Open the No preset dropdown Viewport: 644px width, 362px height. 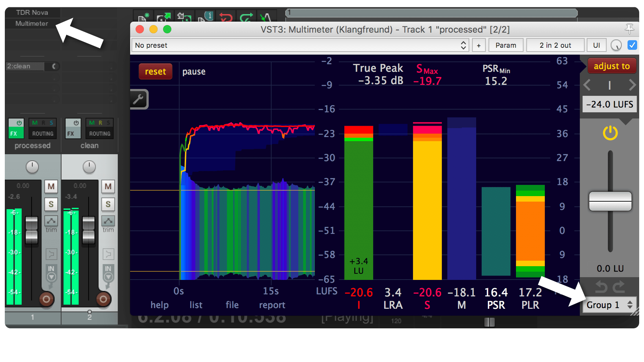(x=300, y=45)
